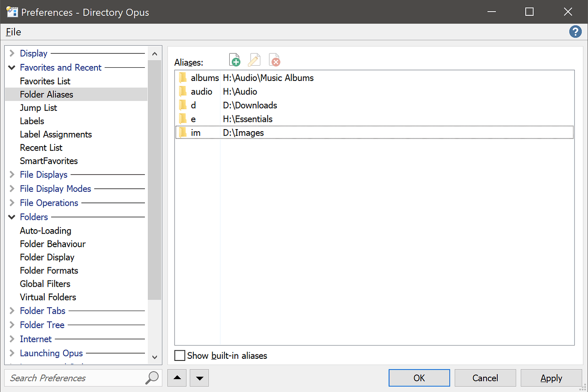Click the folder icon of im alias
Screen dimensions: 588x392
click(x=183, y=133)
